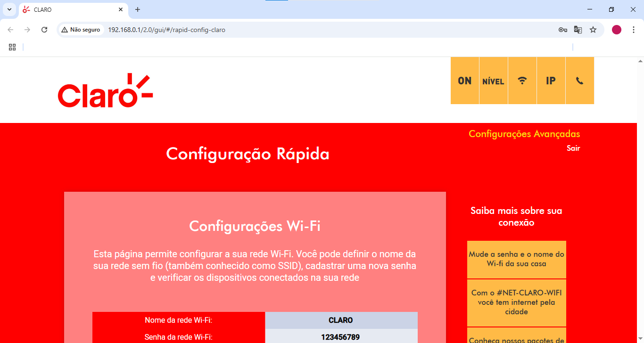Click the address bar URL
Image resolution: width=644 pixels, height=343 pixels.
167,30
